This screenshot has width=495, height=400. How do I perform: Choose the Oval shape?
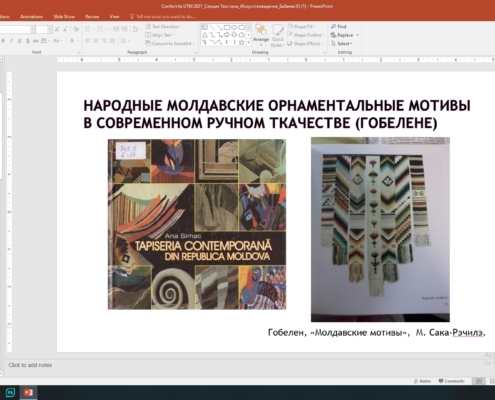[234, 27]
